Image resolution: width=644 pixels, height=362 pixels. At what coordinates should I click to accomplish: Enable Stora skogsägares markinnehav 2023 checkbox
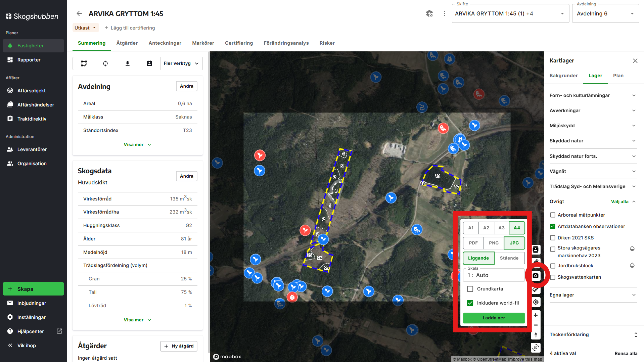tap(553, 249)
